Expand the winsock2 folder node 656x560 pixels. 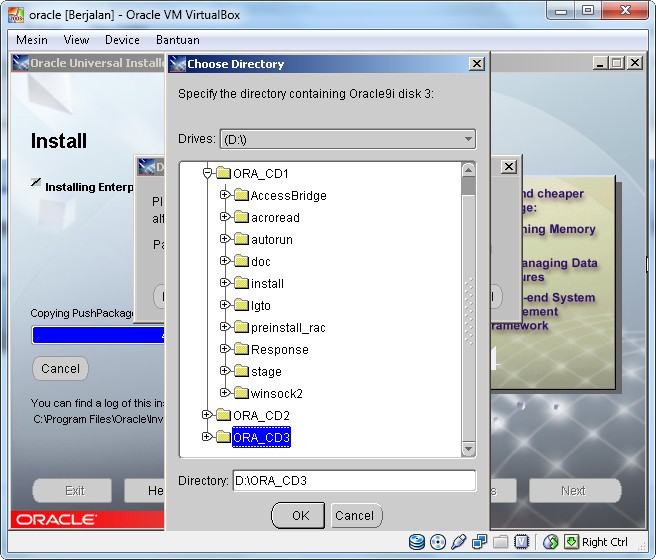225,393
